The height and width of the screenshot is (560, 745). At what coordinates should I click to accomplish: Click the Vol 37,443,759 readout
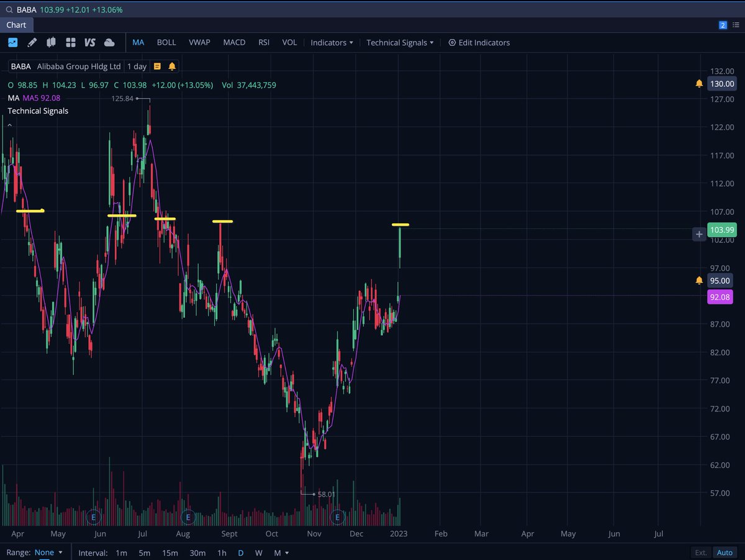pyautogui.click(x=249, y=85)
